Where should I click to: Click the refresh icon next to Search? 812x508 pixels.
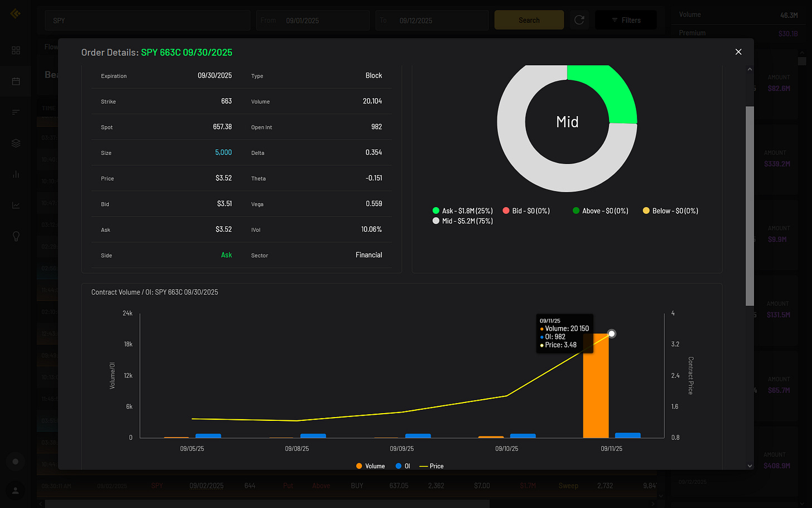coord(579,20)
